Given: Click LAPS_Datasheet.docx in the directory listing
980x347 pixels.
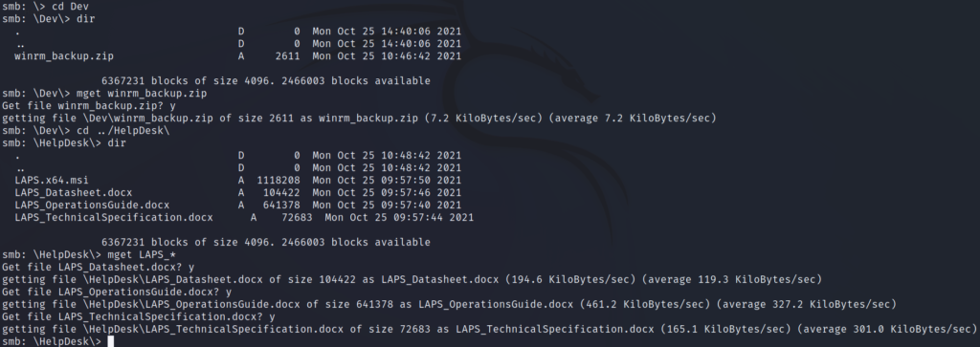Looking at the screenshot, I should click(73, 193).
